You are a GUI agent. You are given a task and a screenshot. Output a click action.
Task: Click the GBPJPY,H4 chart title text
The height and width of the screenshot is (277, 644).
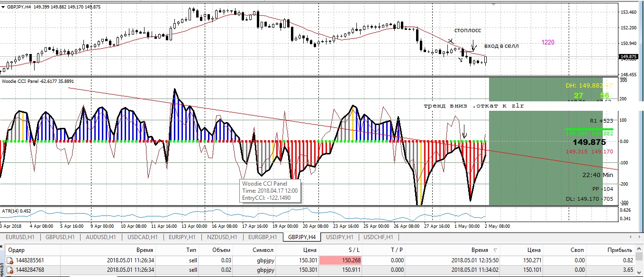coord(19,7)
